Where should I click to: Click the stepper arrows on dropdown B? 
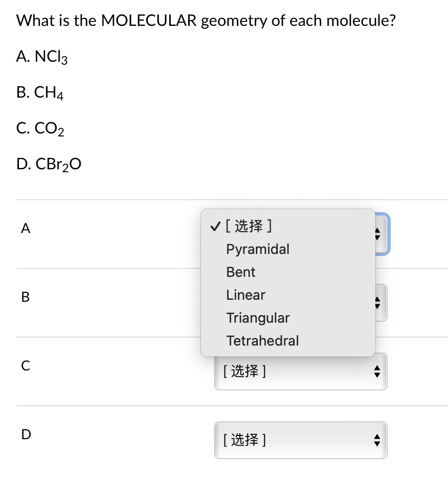pos(377,302)
